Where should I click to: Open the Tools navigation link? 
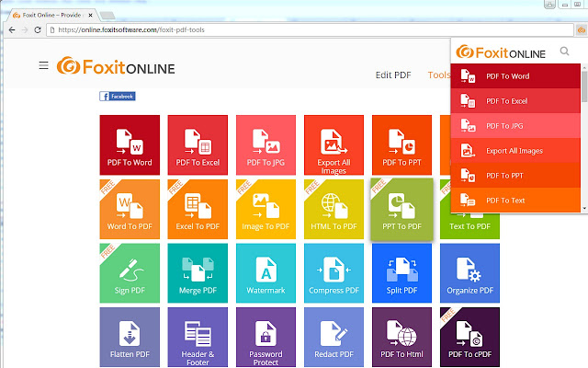coord(439,75)
